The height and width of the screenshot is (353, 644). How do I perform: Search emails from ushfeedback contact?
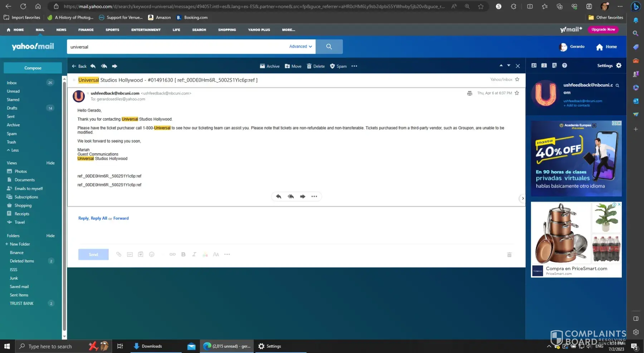[x=617, y=86]
